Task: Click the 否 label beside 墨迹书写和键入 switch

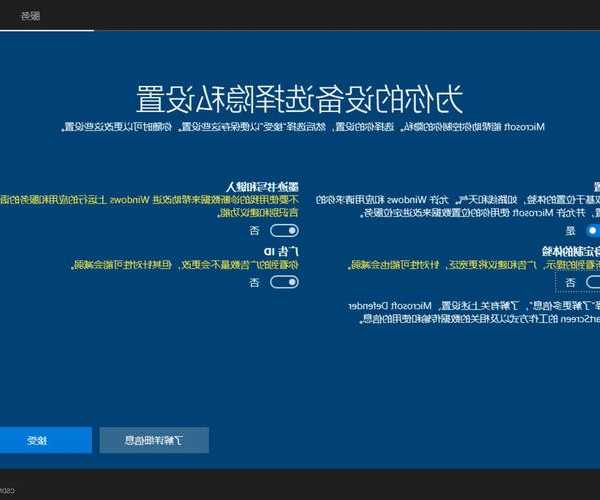Action: (x=254, y=230)
